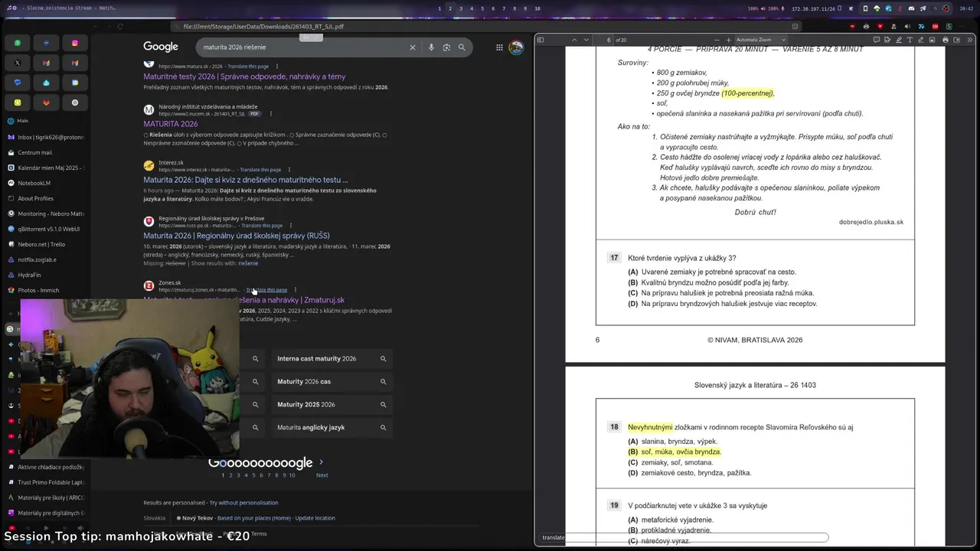Open result Maturitné testy 2026 Správne odpovede
Image resolution: width=980 pixels, height=551 pixels.
[244, 77]
